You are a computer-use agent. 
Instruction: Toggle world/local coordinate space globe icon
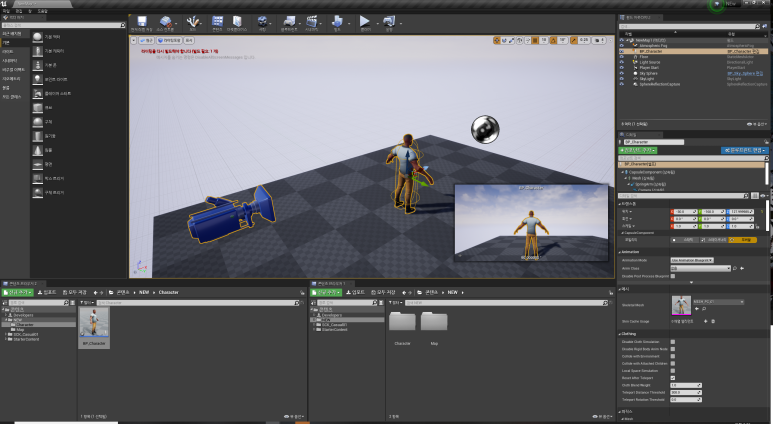point(520,40)
